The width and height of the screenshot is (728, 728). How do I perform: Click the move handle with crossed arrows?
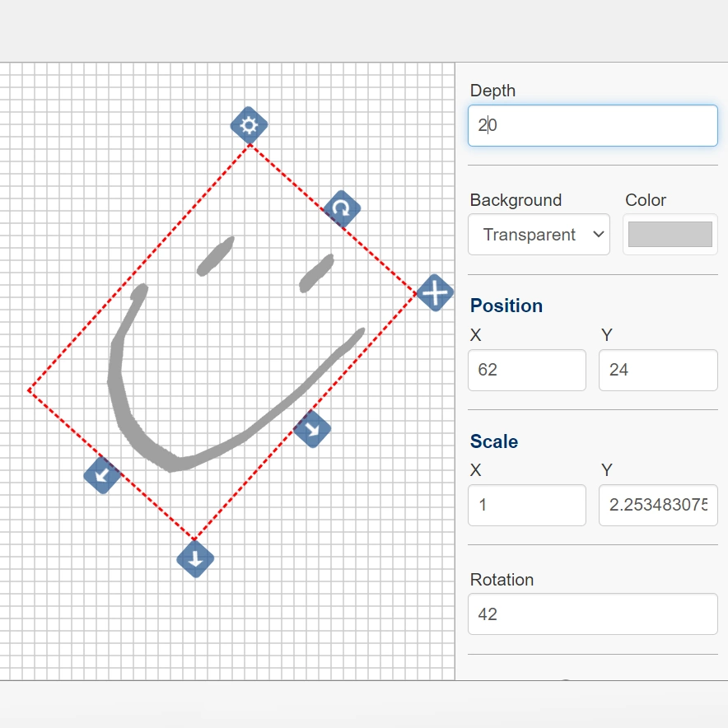click(435, 292)
